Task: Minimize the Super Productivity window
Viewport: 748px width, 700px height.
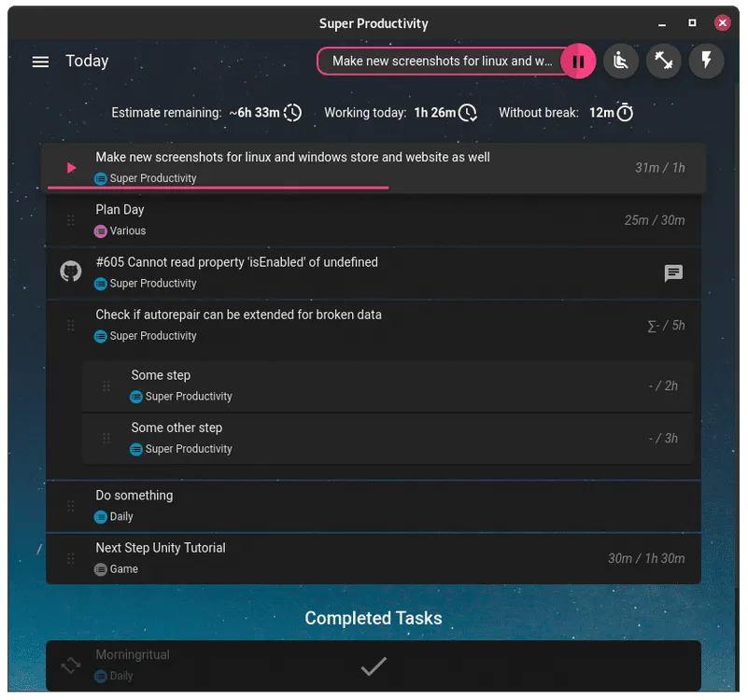Action: (662, 23)
